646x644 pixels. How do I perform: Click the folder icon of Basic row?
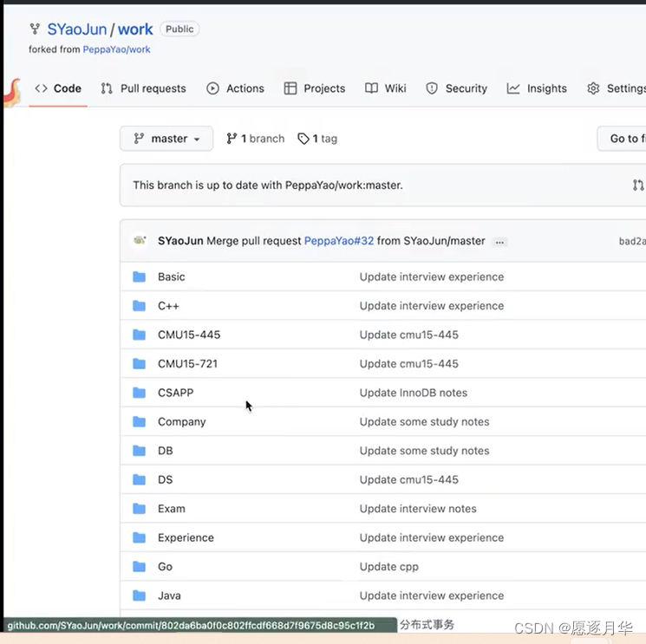click(140, 276)
